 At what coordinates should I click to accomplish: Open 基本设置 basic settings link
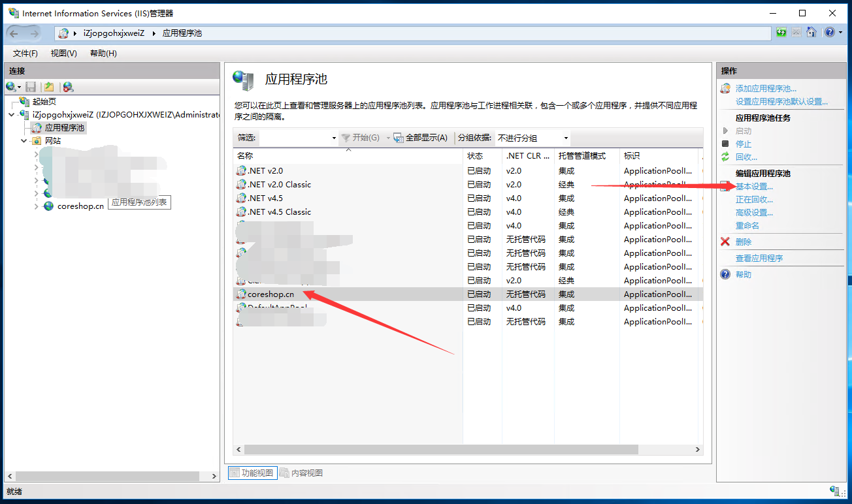pos(754,187)
